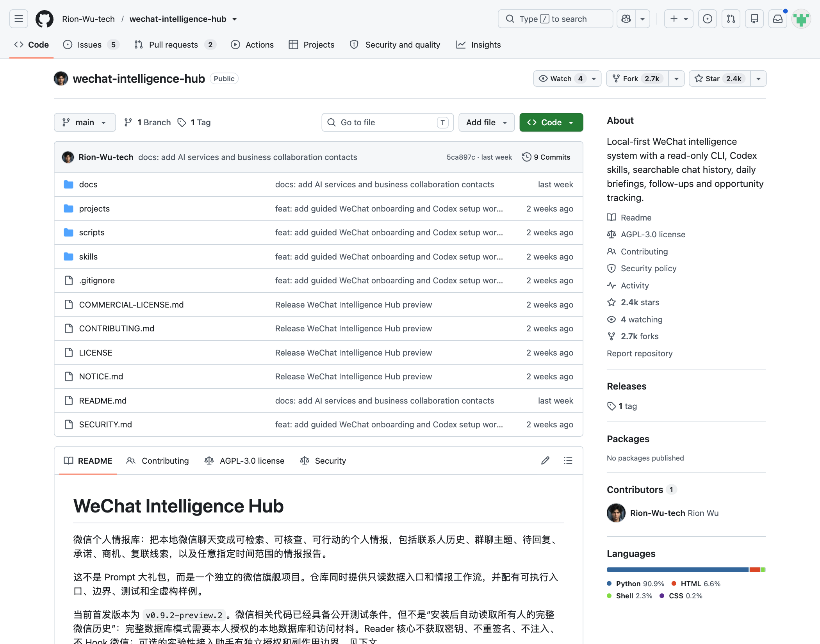Switch to the Pull requests tab
This screenshot has height=644, width=820.
tap(175, 44)
